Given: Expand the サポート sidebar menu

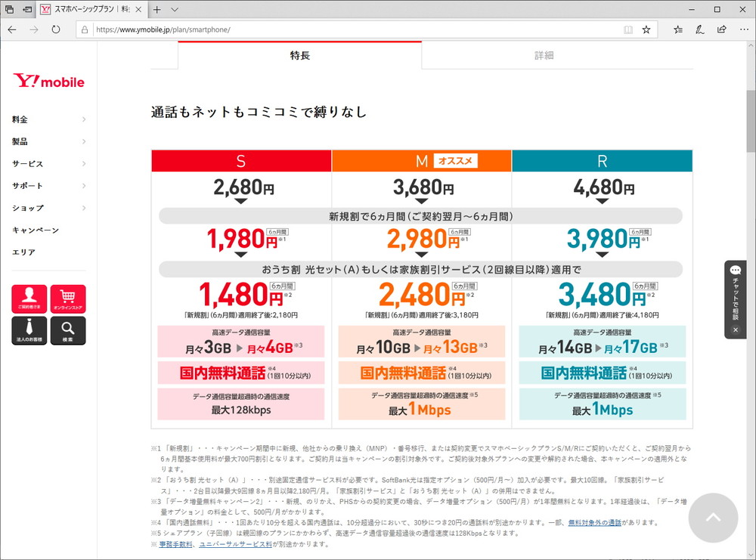Looking at the screenshot, I should [x=48, y=186].
